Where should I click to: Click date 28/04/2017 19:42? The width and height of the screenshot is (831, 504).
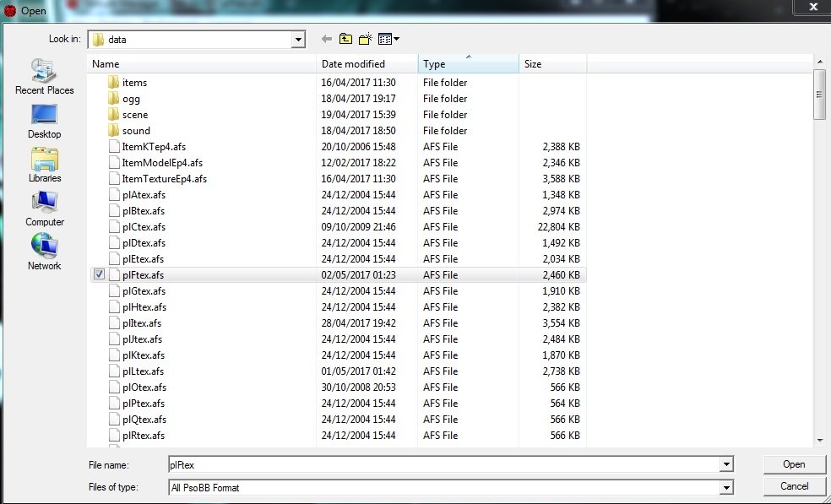358,322
